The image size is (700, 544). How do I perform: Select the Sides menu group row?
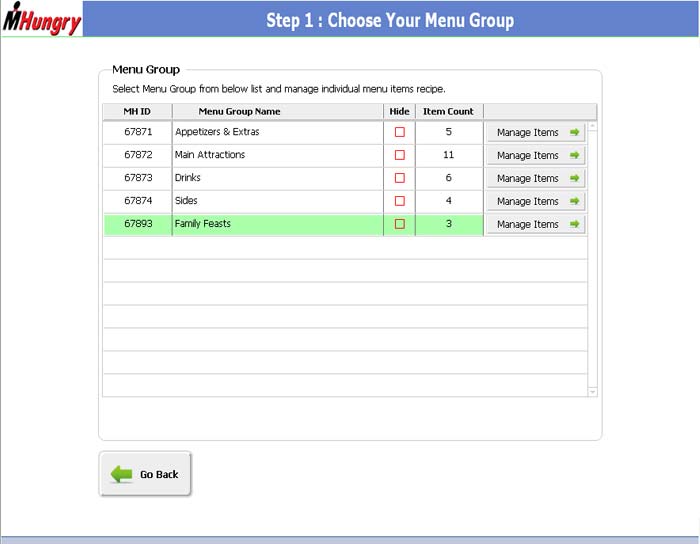click(x=270, y=201)
